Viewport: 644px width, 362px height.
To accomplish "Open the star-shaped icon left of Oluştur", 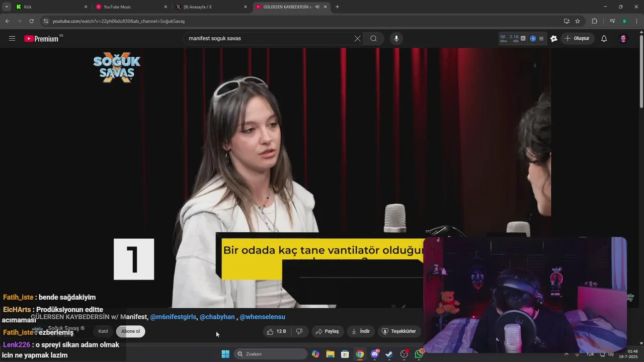I will click(554, 39).
